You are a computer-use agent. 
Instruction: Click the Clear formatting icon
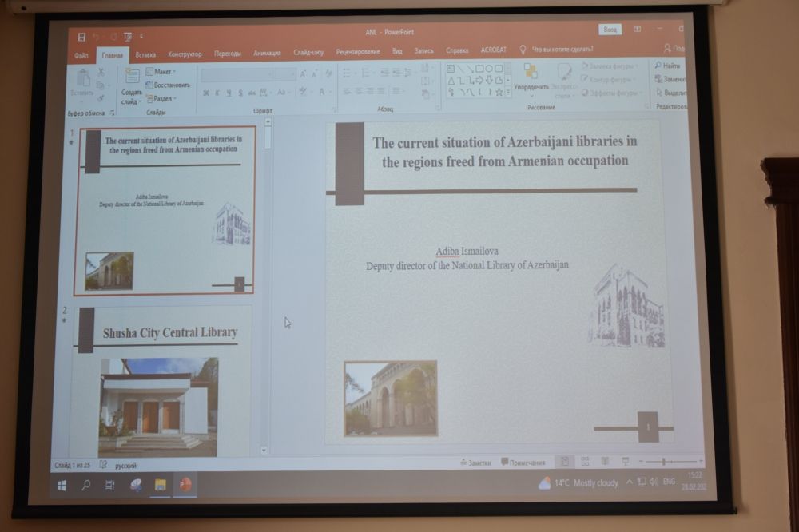328,73
